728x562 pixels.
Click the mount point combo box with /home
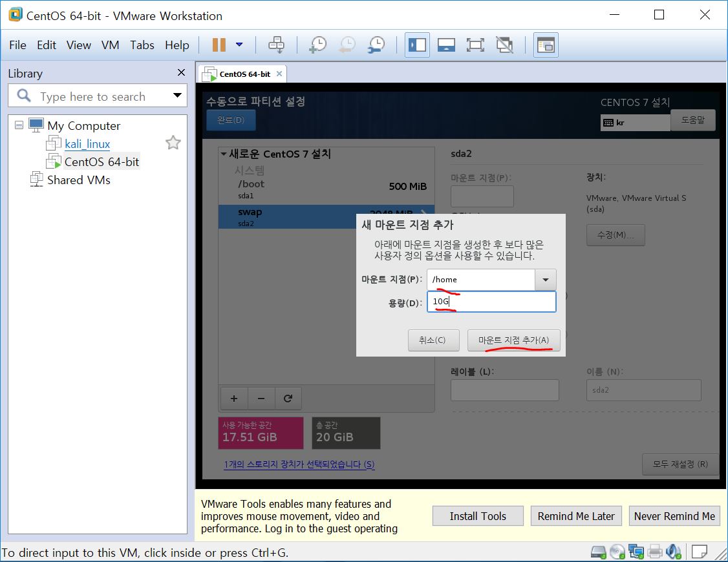[x=481, y=280]
